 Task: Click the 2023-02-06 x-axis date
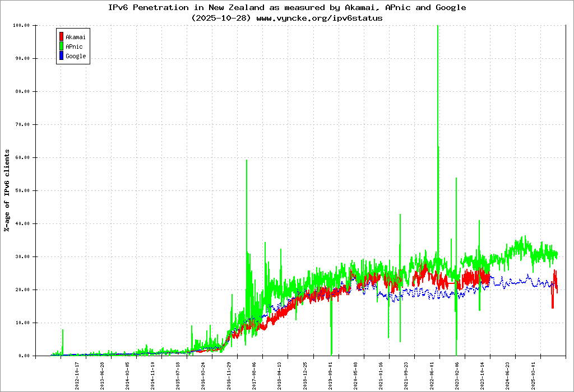click(456, 376)
